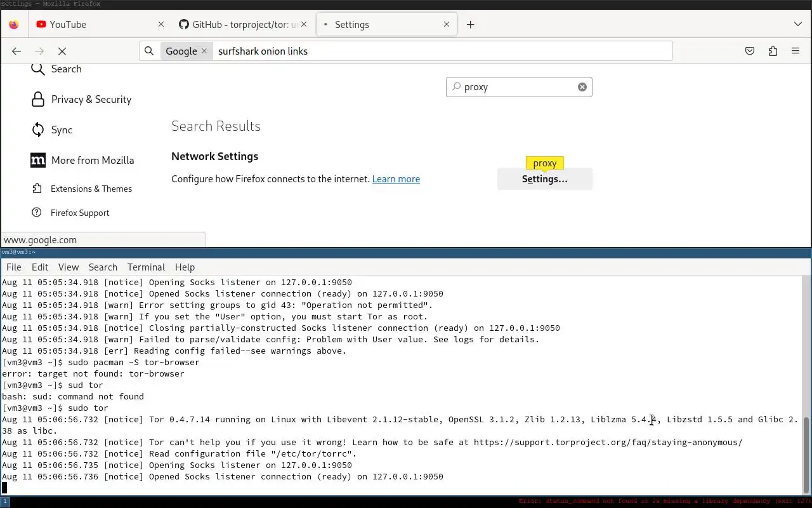Image resolution: width=812 pixels, height=508 pixels.
Task: Go forward with the forward arrow
Action: [x=39, y=51]
